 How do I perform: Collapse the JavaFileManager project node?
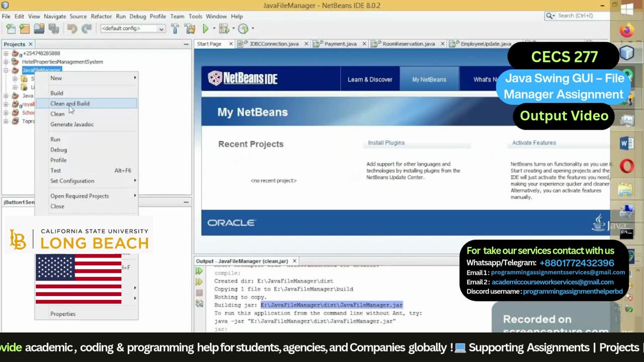point(6,70)
